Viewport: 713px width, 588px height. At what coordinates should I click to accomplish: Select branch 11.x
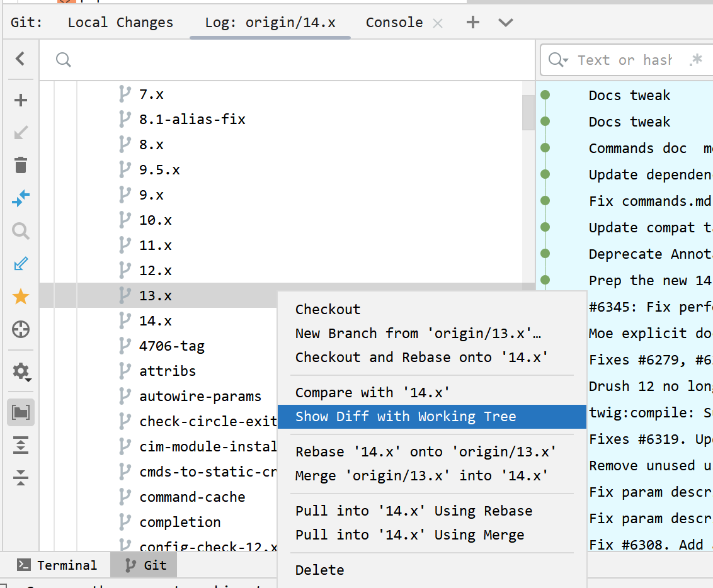[x=155, y=246]
